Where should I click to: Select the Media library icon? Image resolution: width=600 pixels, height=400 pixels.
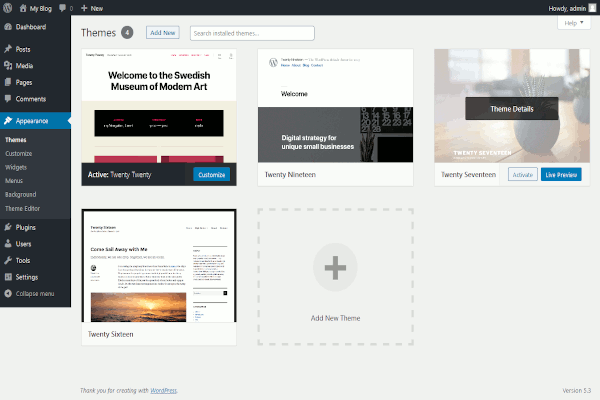[8, 66]
